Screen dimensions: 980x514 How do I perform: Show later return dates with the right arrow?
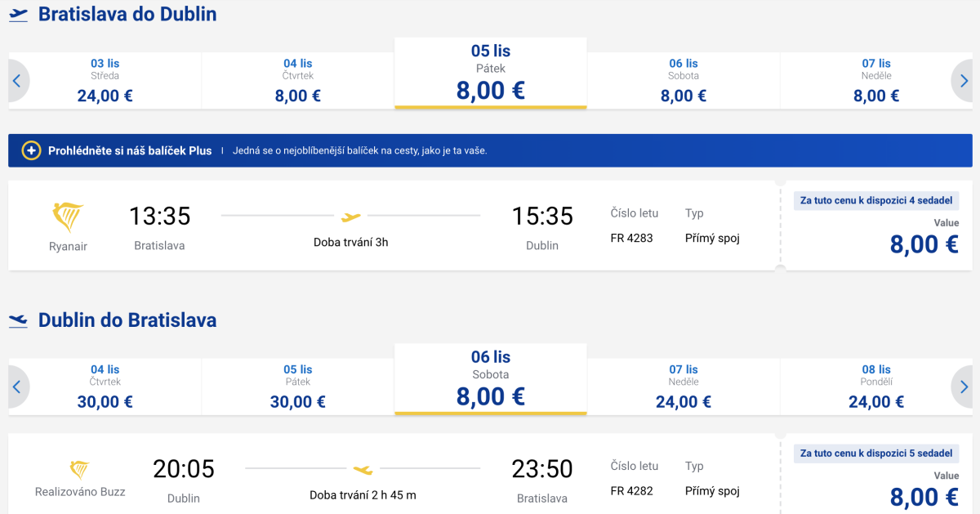point(964,387)
